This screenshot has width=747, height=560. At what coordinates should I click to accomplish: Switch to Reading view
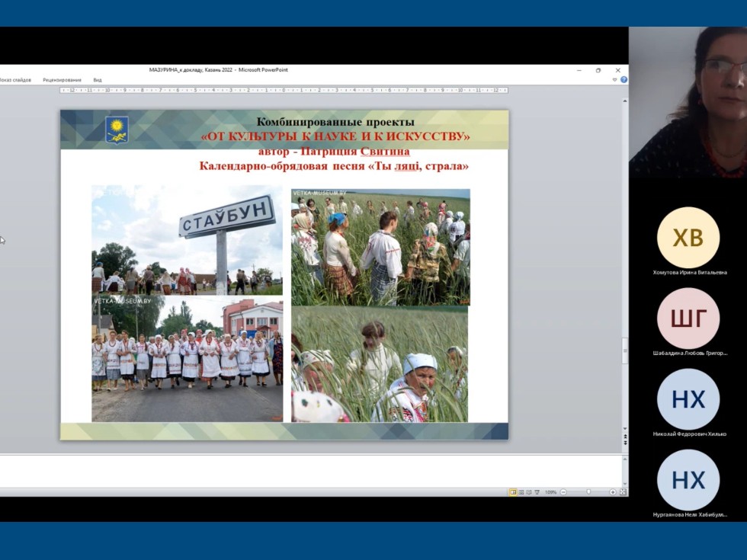tap(529, 492)
